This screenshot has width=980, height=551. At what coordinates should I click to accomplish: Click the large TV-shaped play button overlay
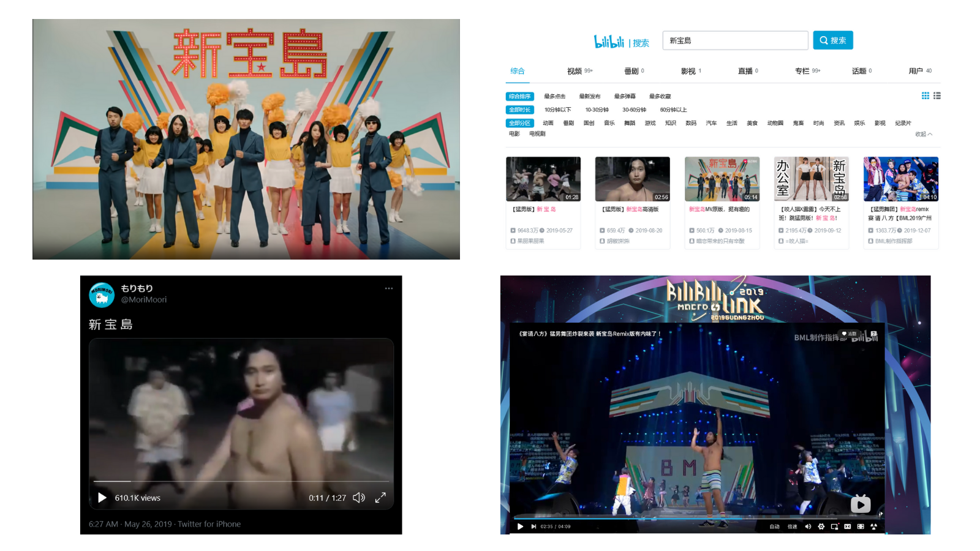pyautogui.click(x=861, y=504)
